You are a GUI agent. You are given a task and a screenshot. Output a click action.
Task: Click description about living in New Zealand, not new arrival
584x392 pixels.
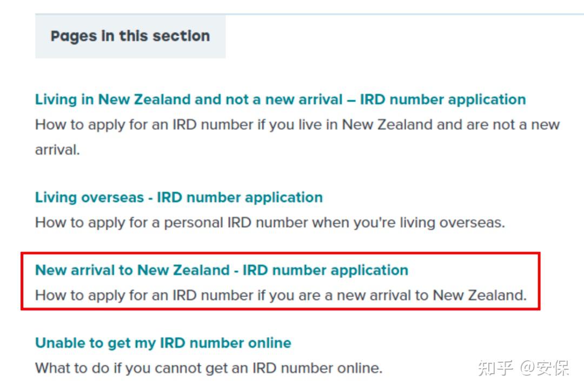click(x=297, y=125)
